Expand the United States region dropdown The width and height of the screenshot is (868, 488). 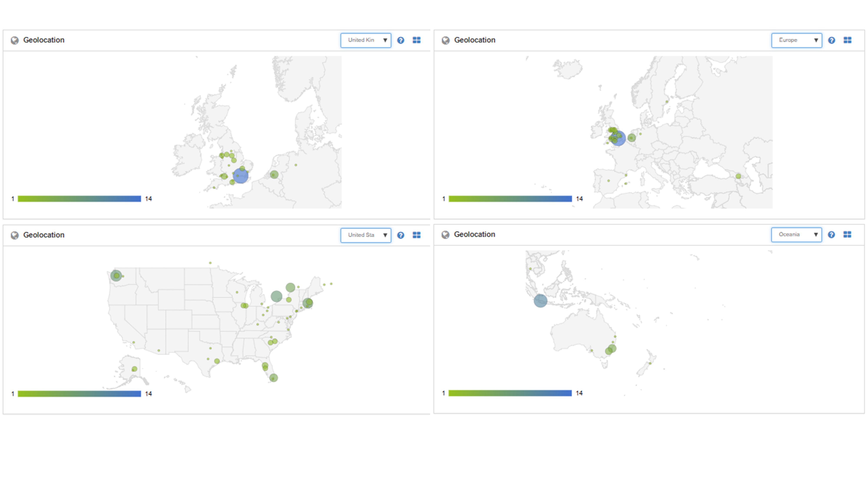[366, 235]
